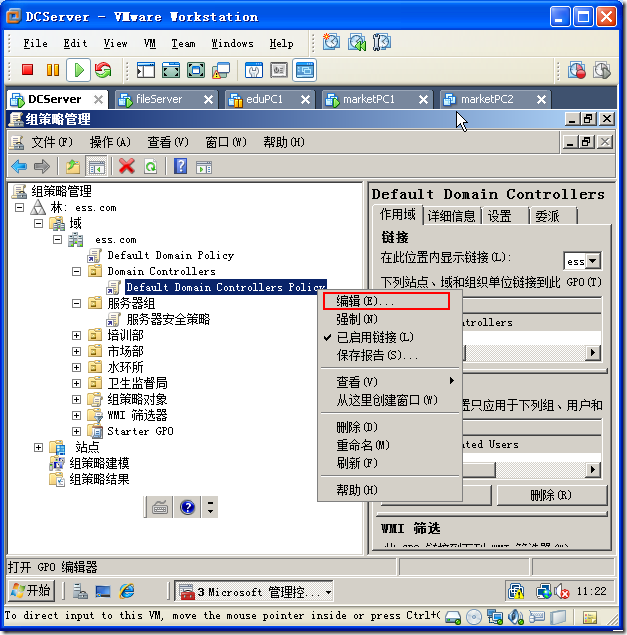This screenshot has width=627, height=635.
Task: Click the green refresh toolbar icon
Action: [x=150, y=167]
